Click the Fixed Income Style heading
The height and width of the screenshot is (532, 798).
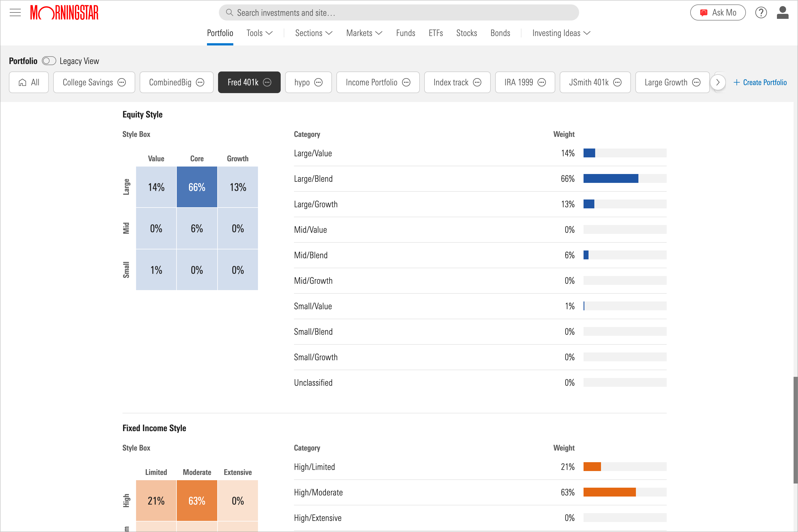point(154,428)
